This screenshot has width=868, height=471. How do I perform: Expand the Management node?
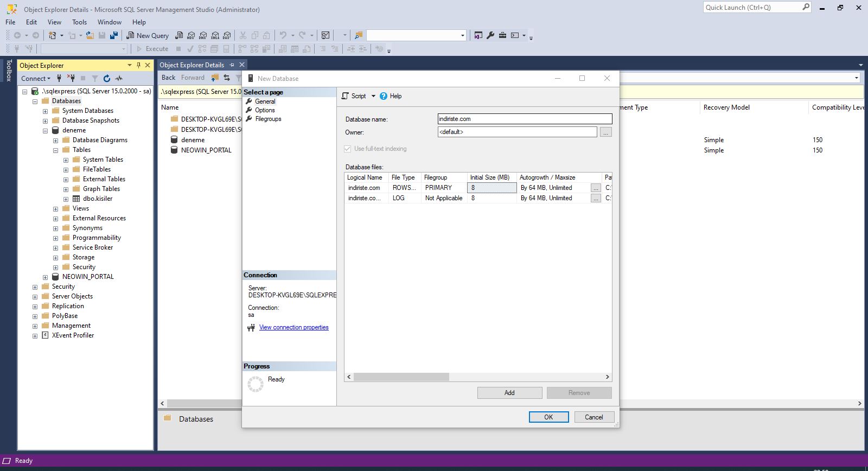pos(35,326)
